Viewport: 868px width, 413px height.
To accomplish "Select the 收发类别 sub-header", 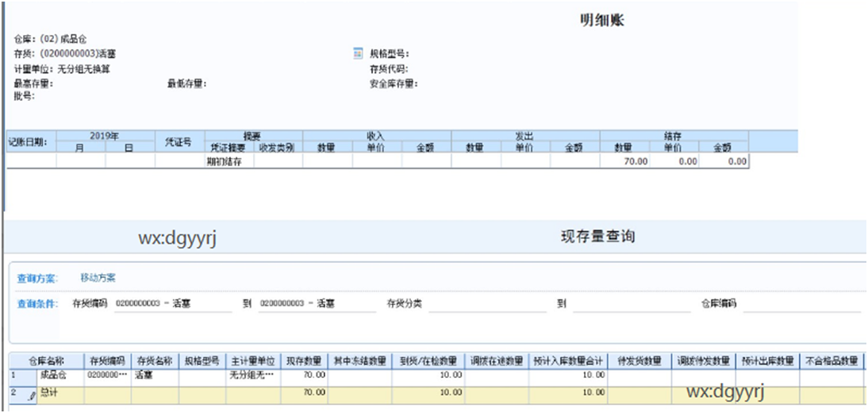I will click(x=278, y=148).
